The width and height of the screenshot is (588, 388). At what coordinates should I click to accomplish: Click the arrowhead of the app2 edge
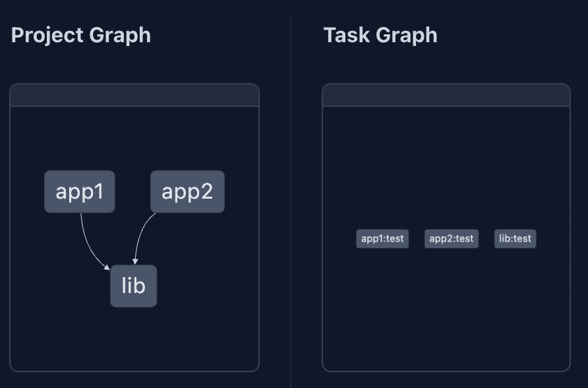tap(134, 261)
